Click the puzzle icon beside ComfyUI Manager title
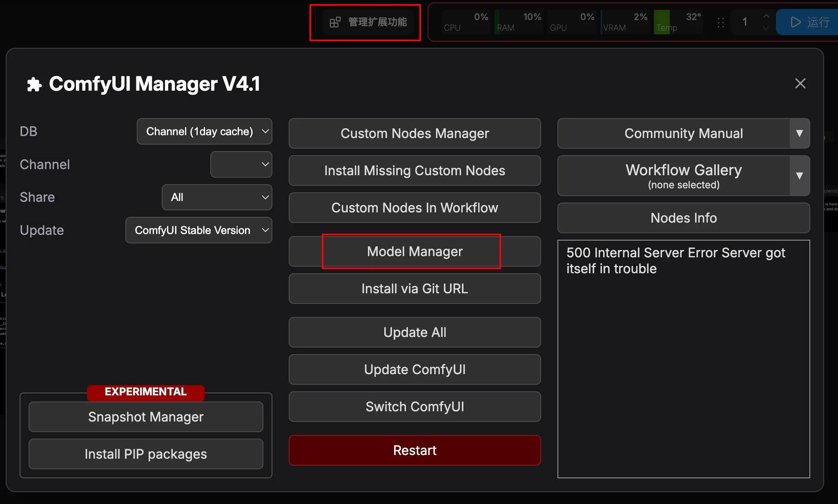The width and height of the screenshot is (838, 504). click(x=34, y=85)
